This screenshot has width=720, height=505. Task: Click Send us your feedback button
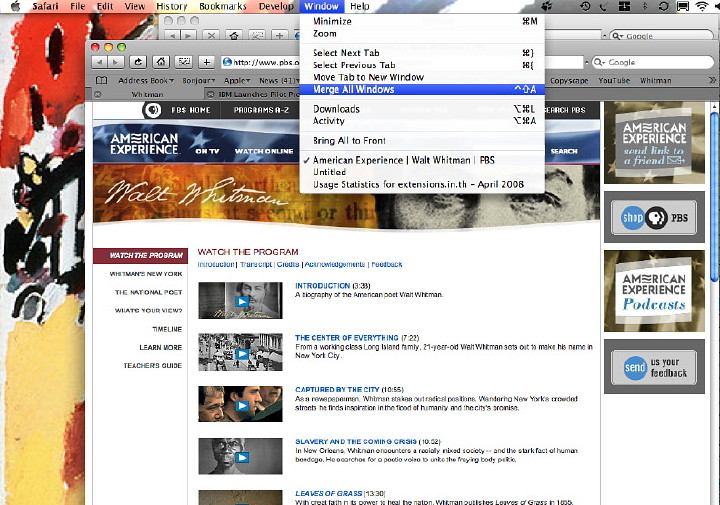click(x=654, y=367)
